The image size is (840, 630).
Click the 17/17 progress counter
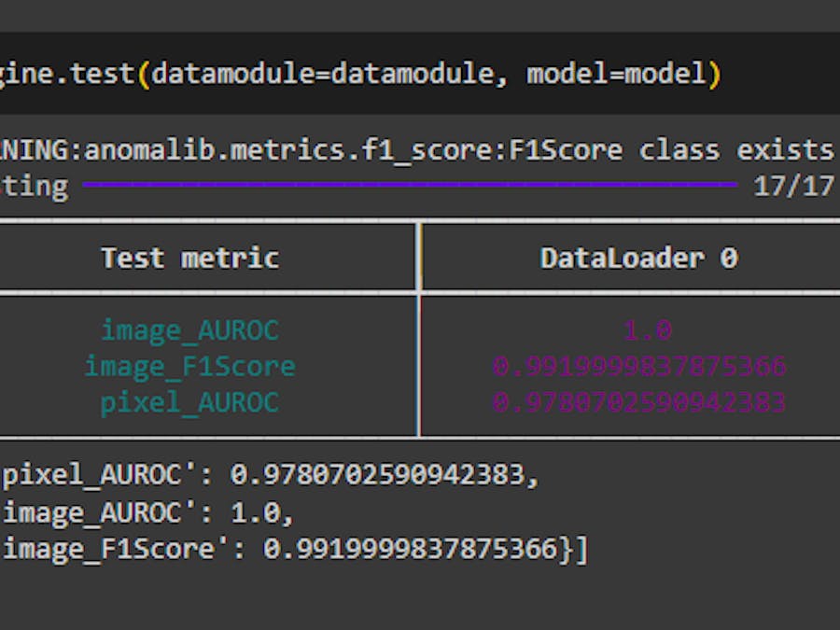(793, 186)
